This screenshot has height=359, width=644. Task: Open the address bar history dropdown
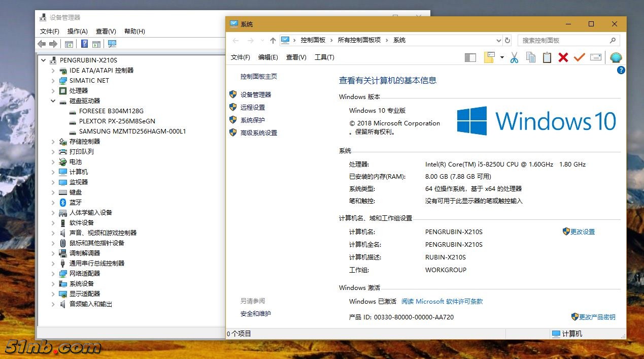498,41
